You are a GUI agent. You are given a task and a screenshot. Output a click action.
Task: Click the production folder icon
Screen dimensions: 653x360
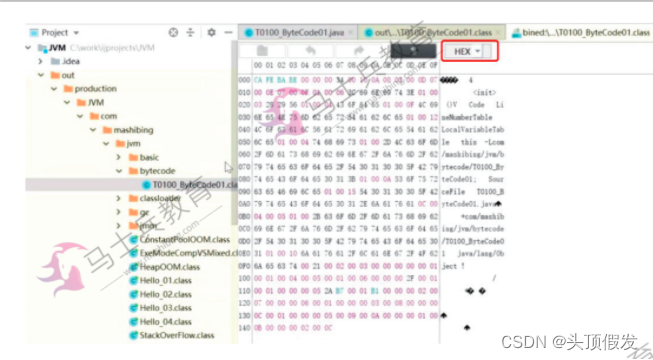[68, 89]
